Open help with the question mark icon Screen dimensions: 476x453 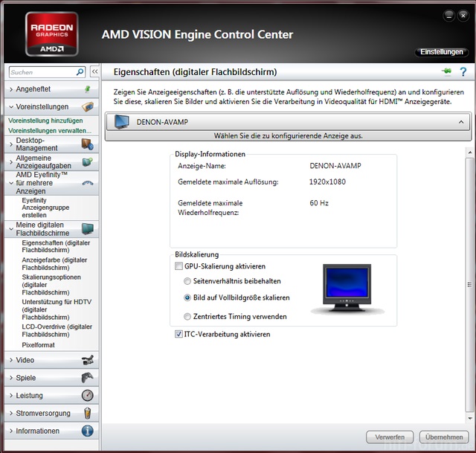[x=463, y=72]
